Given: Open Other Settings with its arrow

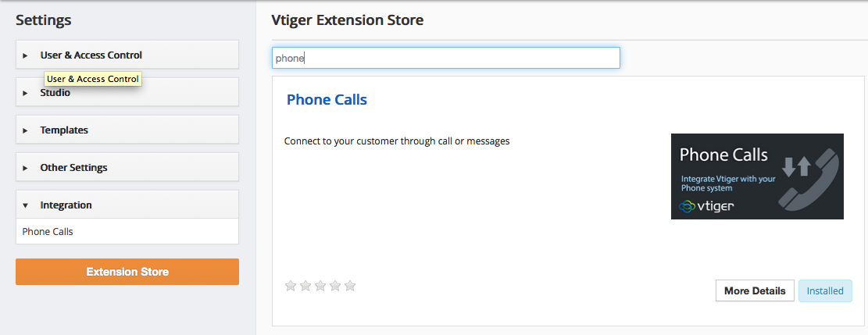Looking at the screenshot, I should (x=25, y=168).
